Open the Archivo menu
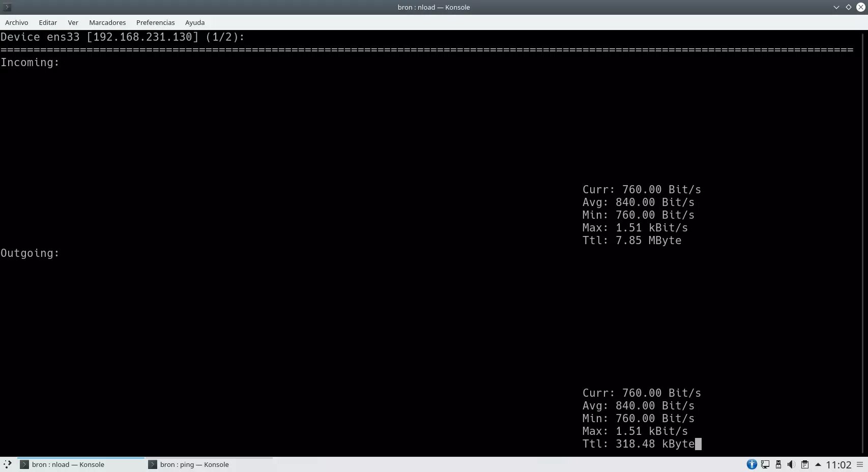 point(16,22)
